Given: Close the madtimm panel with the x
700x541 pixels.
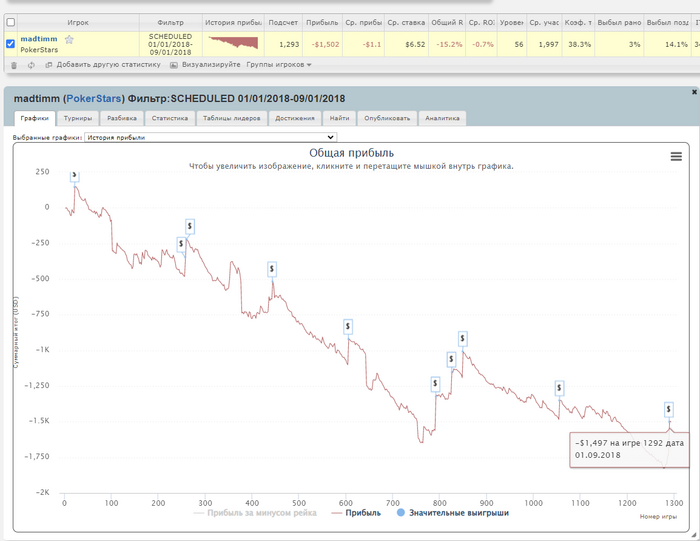Looking at the screenshot, I should click(x=694, y=92).
